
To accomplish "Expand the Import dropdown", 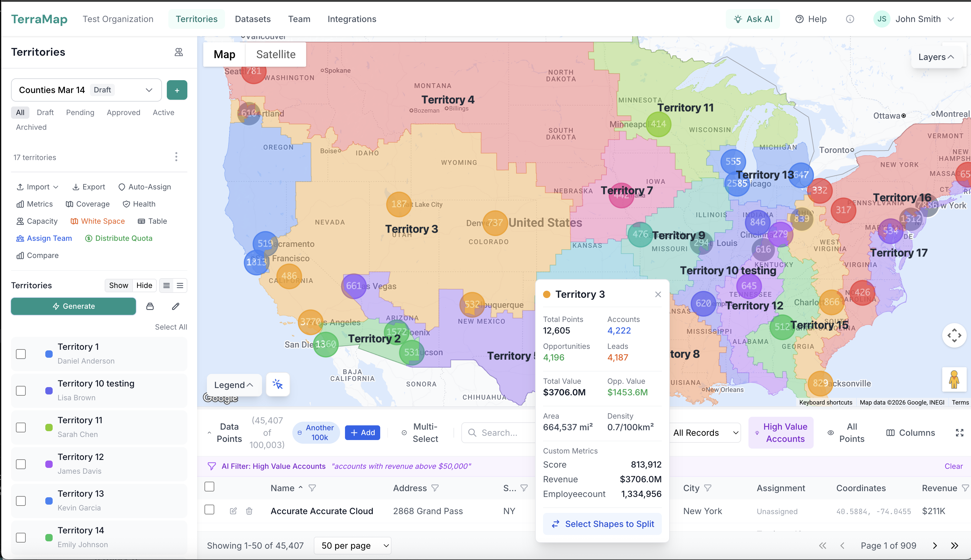I will [37, 187].
